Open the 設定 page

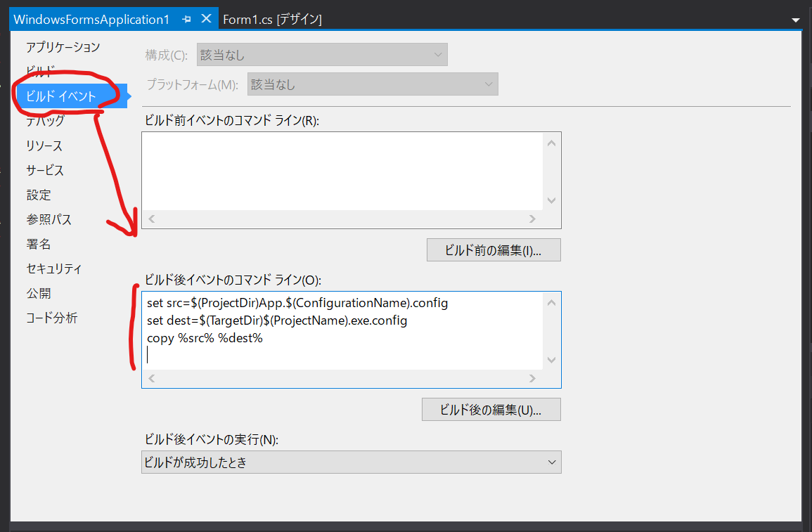point(39,195)
